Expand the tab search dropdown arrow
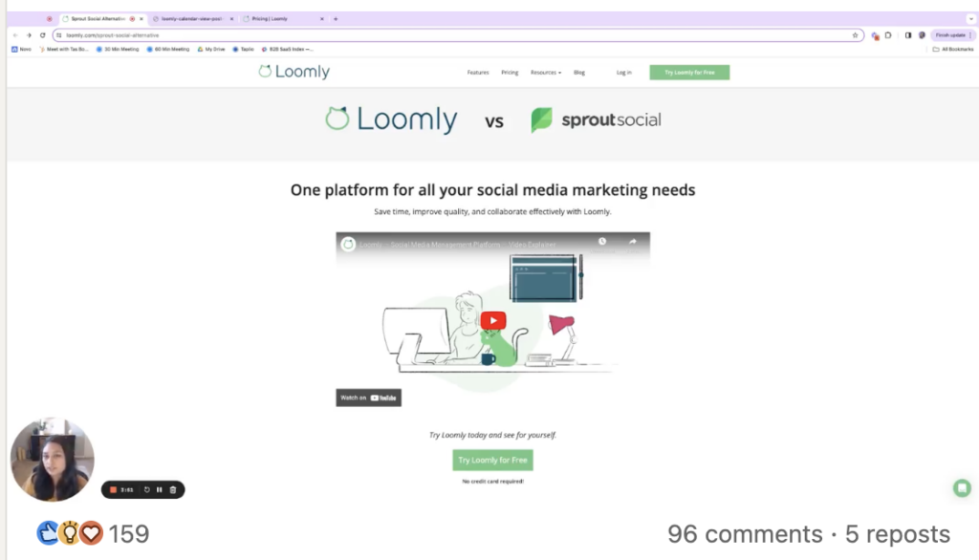Image resolution: width=979 pixels, height=560 pixels. 971,19
